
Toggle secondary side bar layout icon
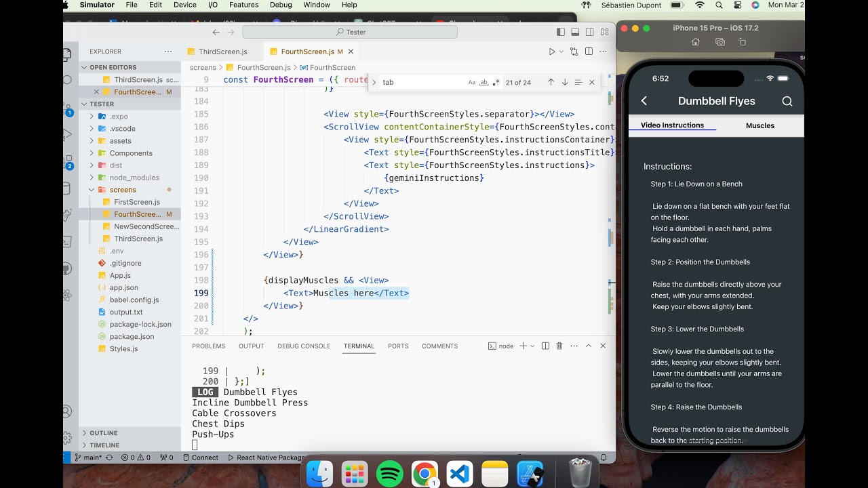point(589,32)
